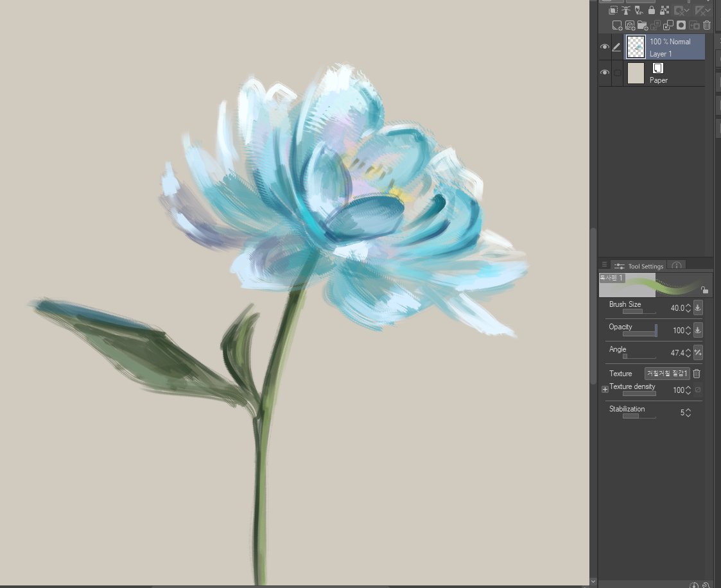This screenshot has height=588, width=721.
Task: Create layer mask icon
Action: point(681,25)
